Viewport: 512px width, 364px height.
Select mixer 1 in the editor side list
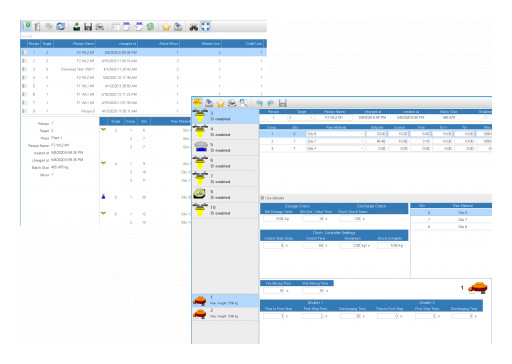pos(225,300)
